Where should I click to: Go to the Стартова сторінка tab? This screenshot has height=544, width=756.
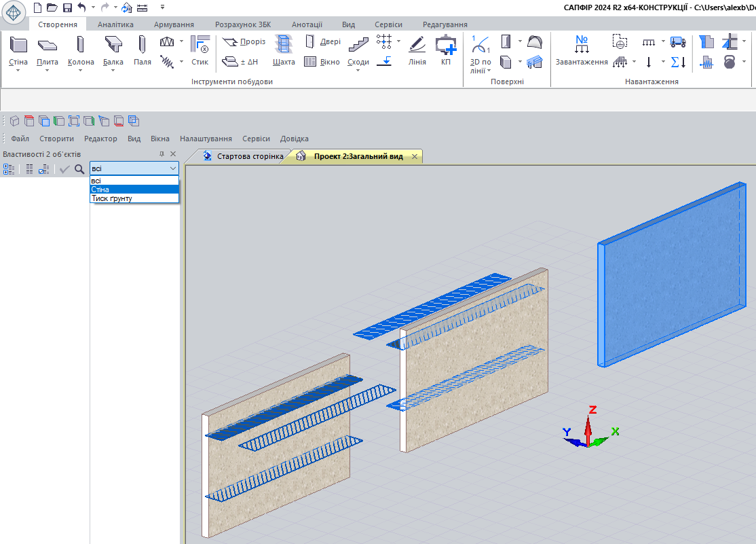(243, 156)
